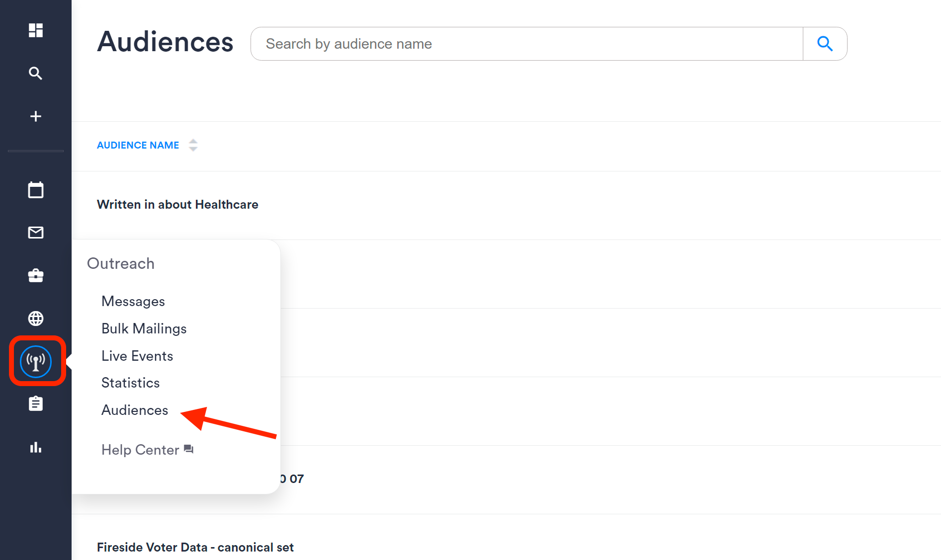Sort using the Audience Name arrows
This screenshot has width=941, height=560.
pos(193,145)
